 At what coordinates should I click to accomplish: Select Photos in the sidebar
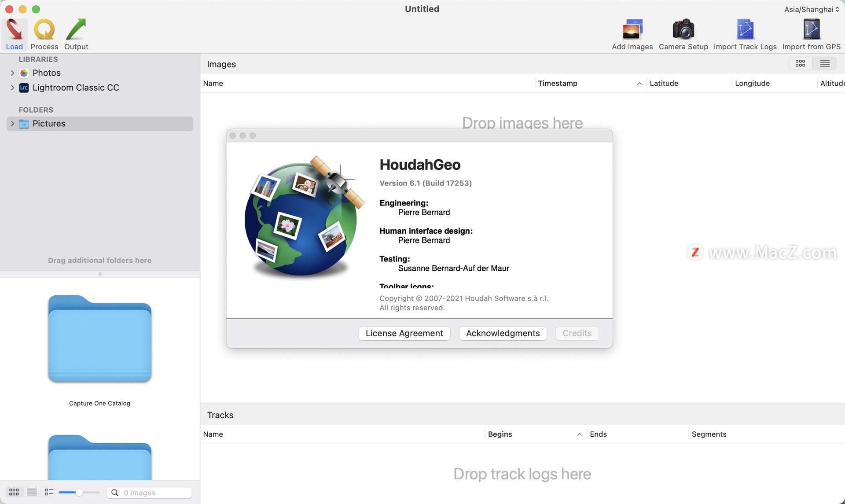[x=47, y=73]
